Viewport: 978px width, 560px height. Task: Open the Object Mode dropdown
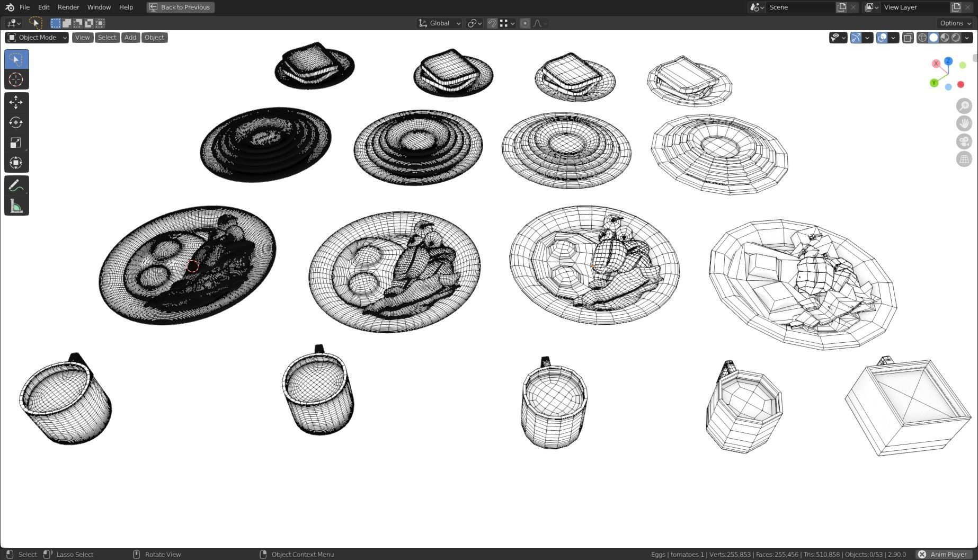click(x=37, y=38)
